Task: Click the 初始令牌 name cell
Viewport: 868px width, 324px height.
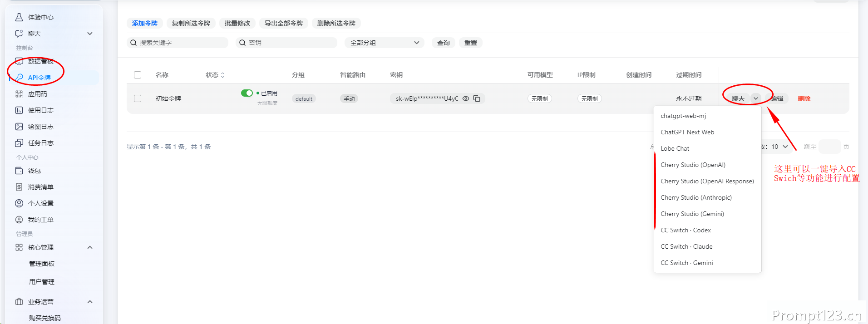Action: pos(168,98)
